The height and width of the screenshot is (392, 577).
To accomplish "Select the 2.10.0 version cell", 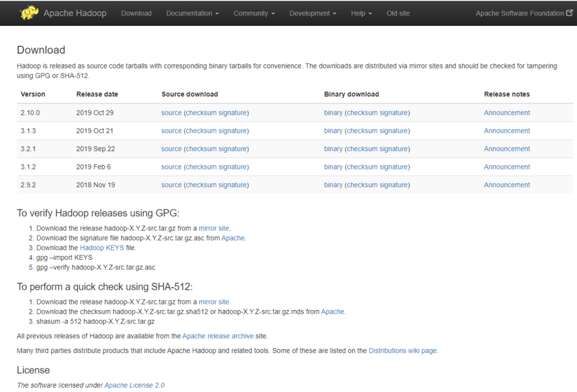I will [x=30, y=113].
